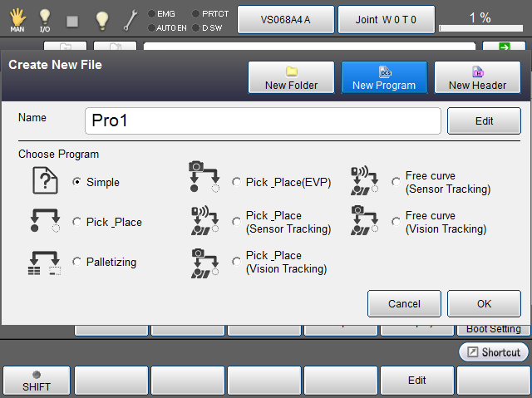Select Free curve (Sensor Tracking) option
This screenshot has width=532, height=398.
(397, 182)
